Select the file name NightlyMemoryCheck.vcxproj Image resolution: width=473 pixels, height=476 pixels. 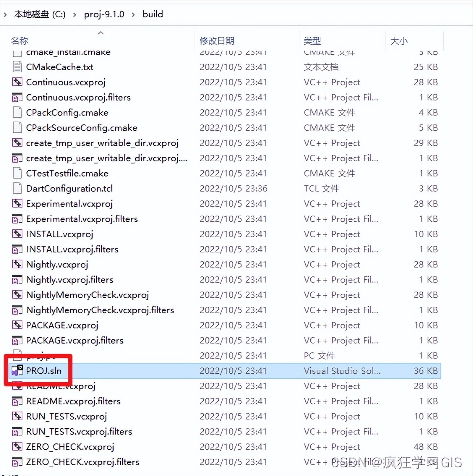88,295
